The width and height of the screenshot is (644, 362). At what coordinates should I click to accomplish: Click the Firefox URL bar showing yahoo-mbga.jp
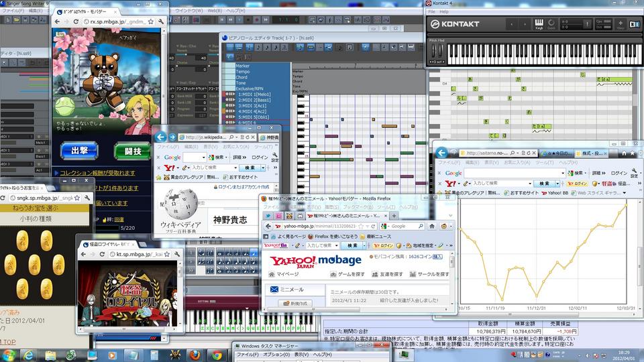326,226
